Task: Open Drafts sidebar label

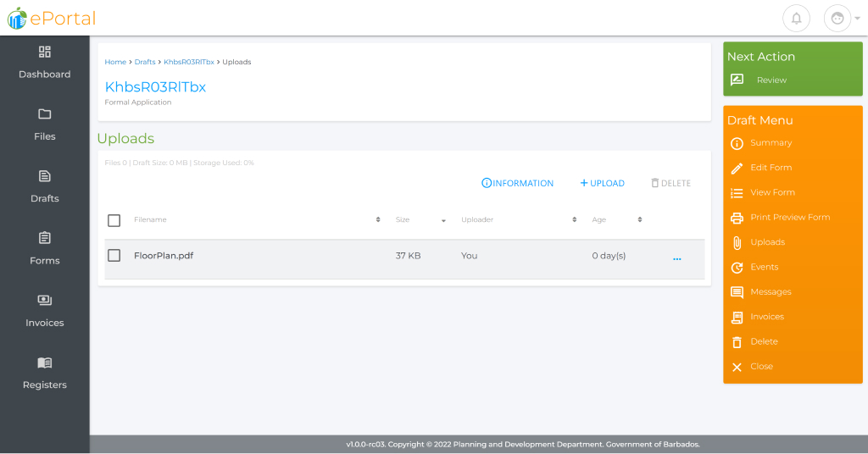Action: coord(45,198)
